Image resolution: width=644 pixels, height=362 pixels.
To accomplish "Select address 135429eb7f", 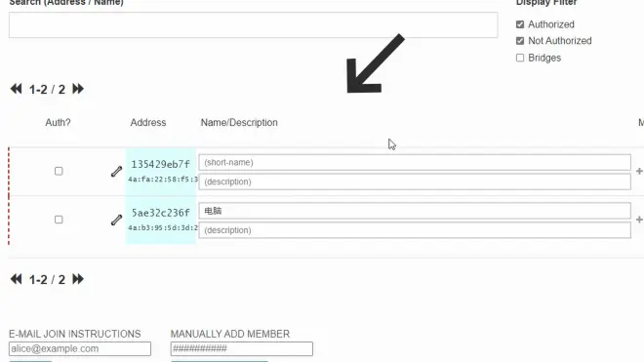I will click(161, 164).
